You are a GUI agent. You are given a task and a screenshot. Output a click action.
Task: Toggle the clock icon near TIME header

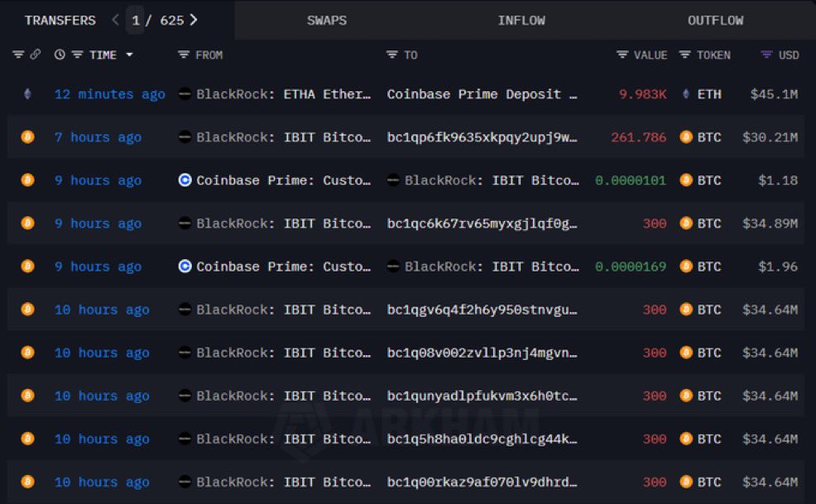tap(58, 55)
